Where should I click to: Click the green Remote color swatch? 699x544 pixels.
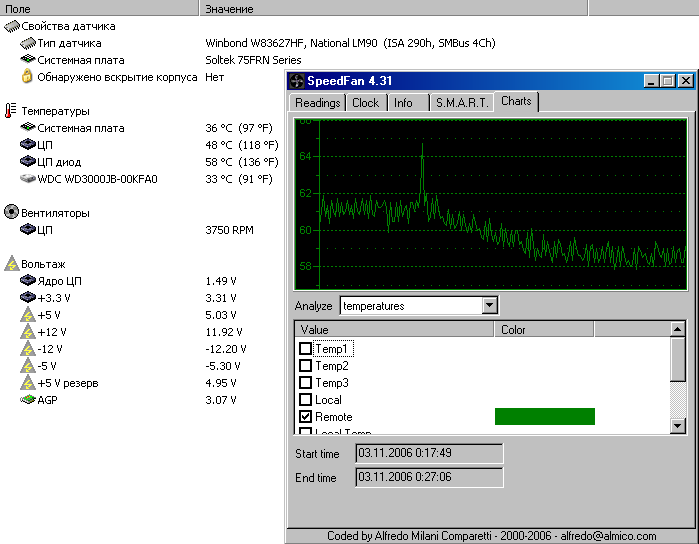coord(544,417)
